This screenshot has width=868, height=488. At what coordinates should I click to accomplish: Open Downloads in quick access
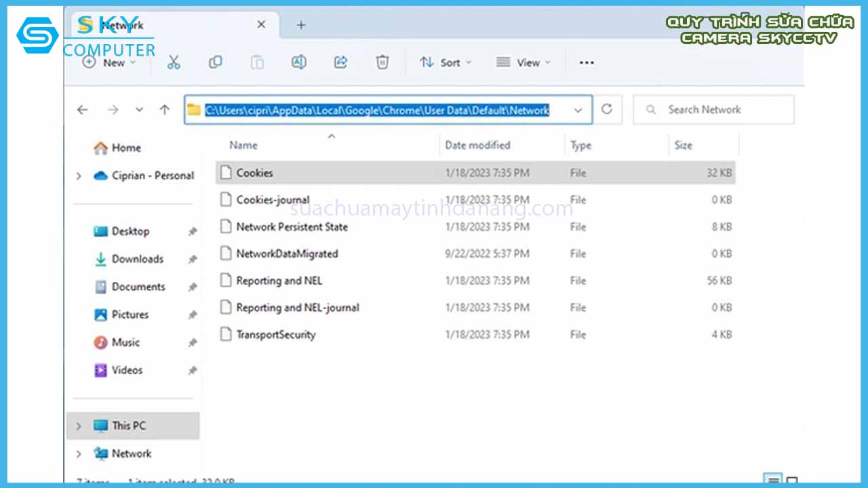pyautogui.click(x=129, y=259)
